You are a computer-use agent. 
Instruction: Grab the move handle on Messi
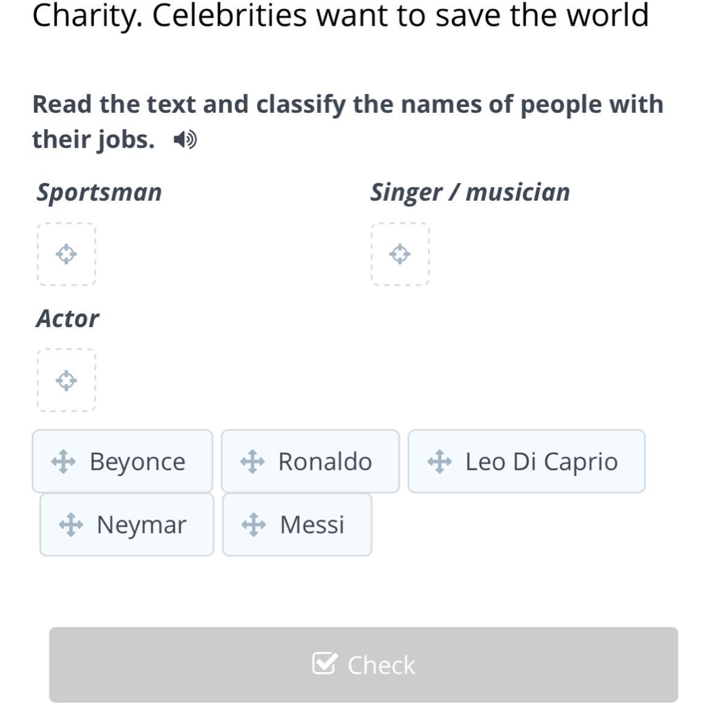(254, 525)
